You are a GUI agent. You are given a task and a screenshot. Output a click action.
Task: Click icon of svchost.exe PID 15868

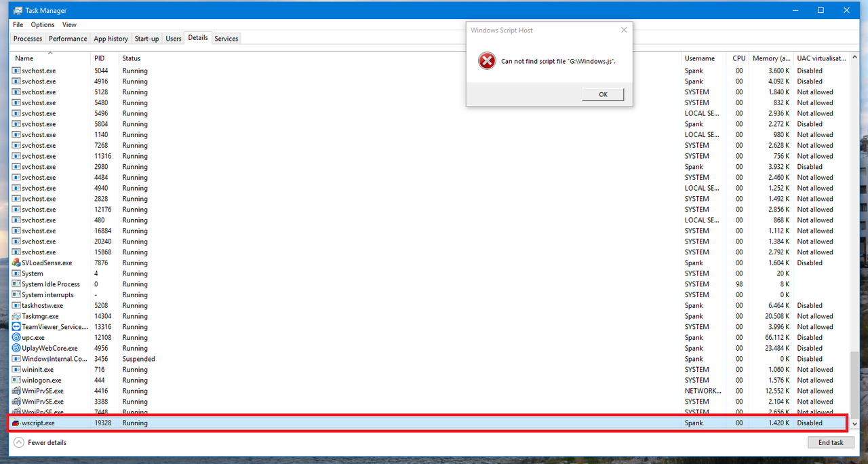click(x=16, y=252)
